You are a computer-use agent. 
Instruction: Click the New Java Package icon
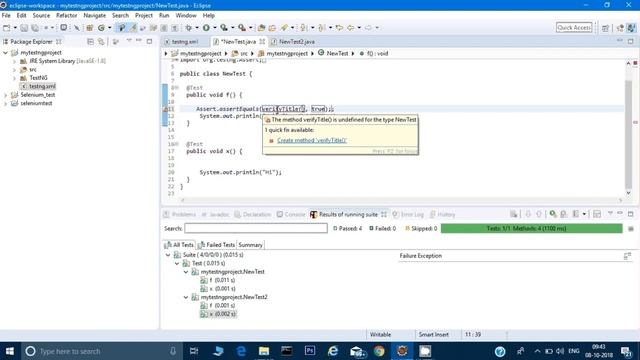(89, 28)
